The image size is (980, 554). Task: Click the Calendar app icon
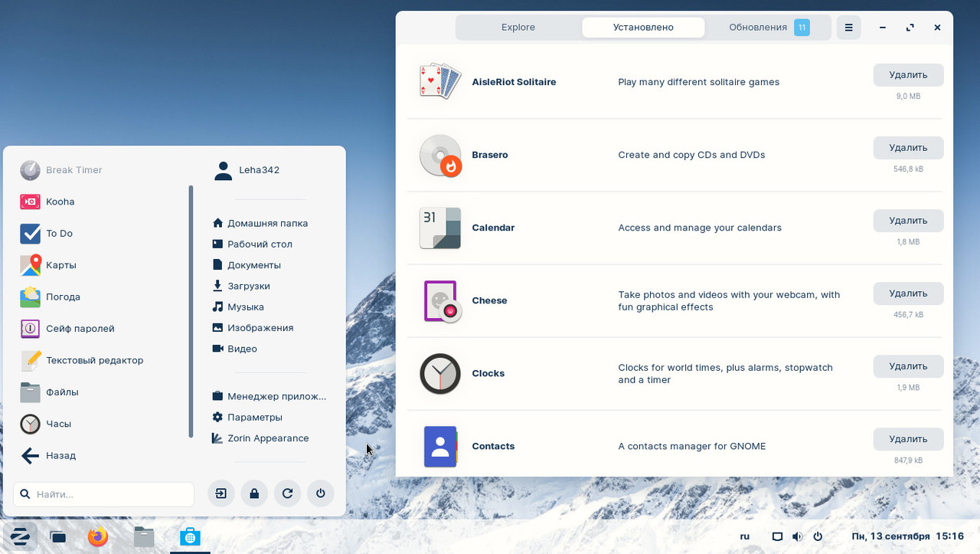[440, 228]
